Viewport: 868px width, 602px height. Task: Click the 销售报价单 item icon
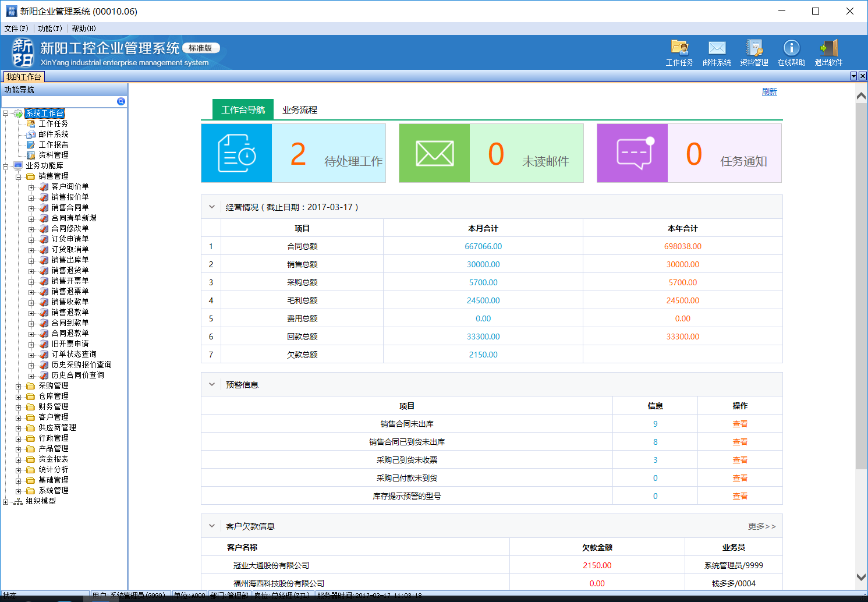[x=44, y=197]
